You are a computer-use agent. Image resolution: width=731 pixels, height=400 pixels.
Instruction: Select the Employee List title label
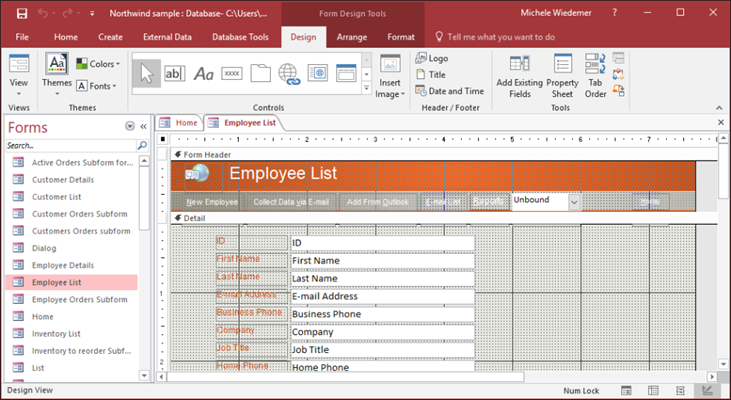[x=283, y=173]
